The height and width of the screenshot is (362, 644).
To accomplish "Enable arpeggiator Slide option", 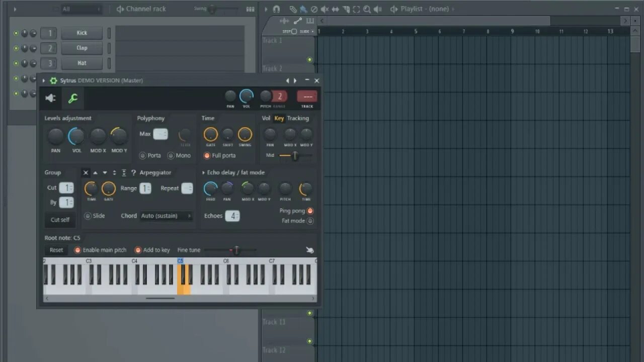I will pyautogui.click(x=88, y=216).
